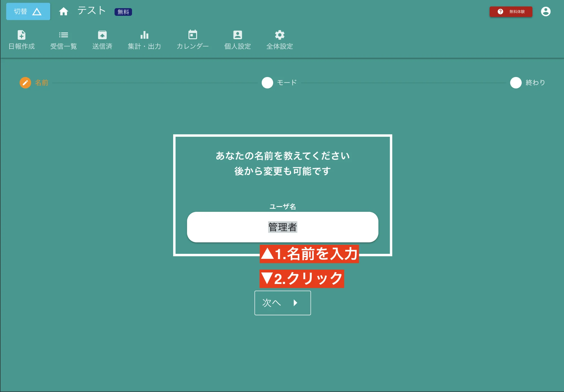Select the 終わり step circle
Image resolution: width=564 pixels, height=392 pixels.
[516, 83]
